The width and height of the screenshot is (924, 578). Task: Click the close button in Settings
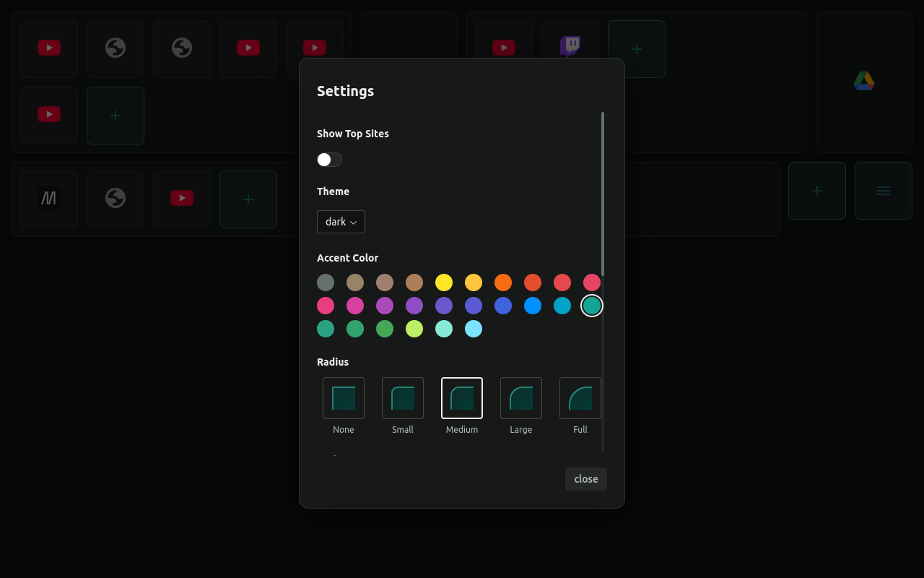click(585, 478)
